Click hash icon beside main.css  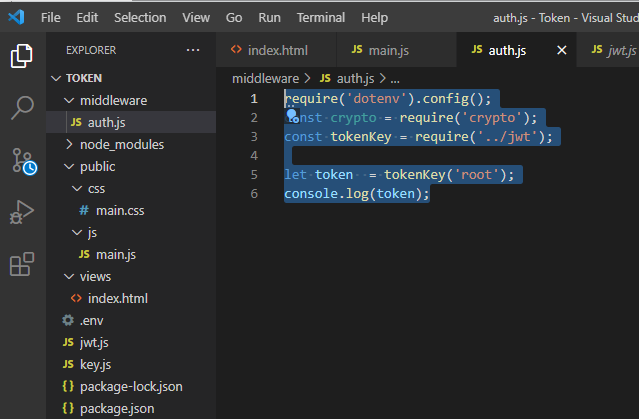coord(84,210)
